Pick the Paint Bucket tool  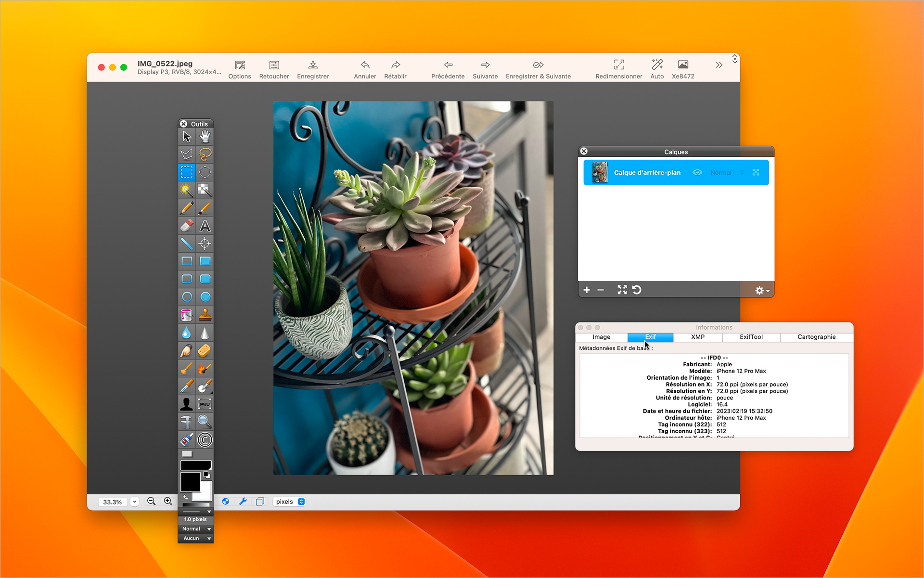[x=187, y=315]
